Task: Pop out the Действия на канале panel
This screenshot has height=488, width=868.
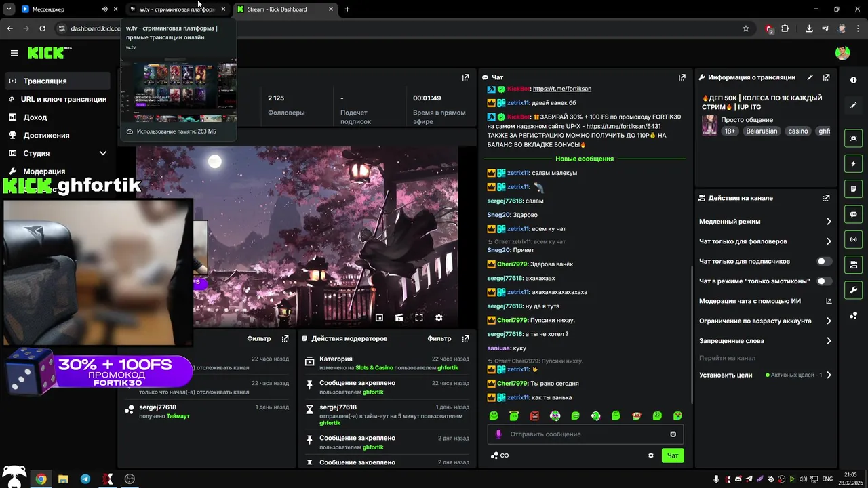Action: click(x=826, y=198)
